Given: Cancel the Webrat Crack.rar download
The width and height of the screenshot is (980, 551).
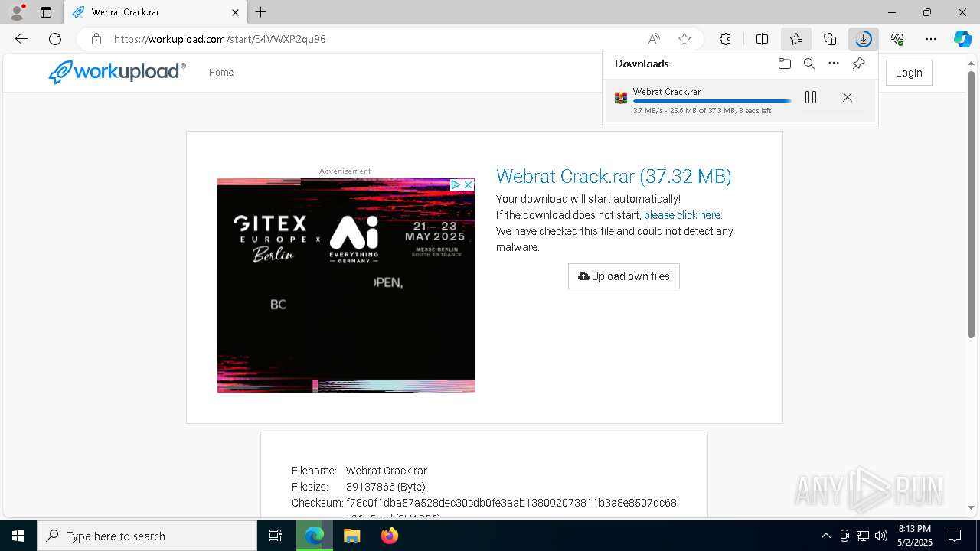Looking at the screenshot, I should pos(848,97).
